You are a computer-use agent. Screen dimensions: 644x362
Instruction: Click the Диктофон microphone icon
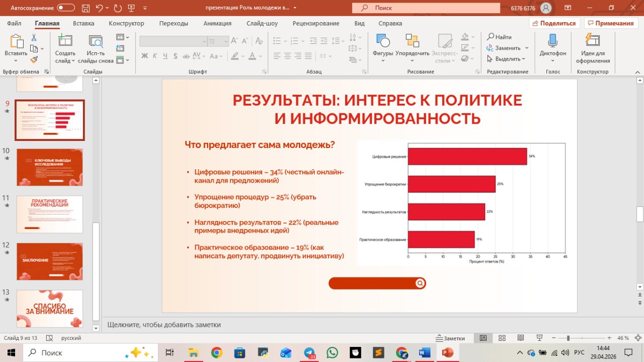(552, 41)
